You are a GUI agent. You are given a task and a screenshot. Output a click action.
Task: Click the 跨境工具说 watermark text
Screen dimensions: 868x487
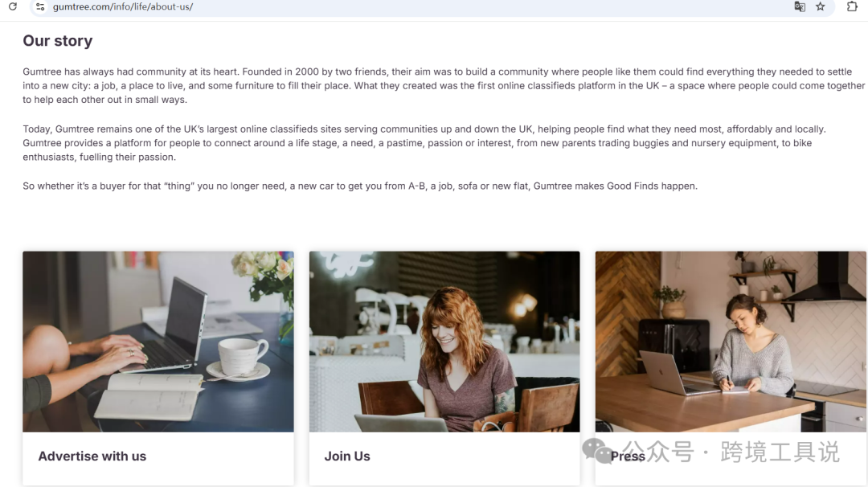(780, 452)
